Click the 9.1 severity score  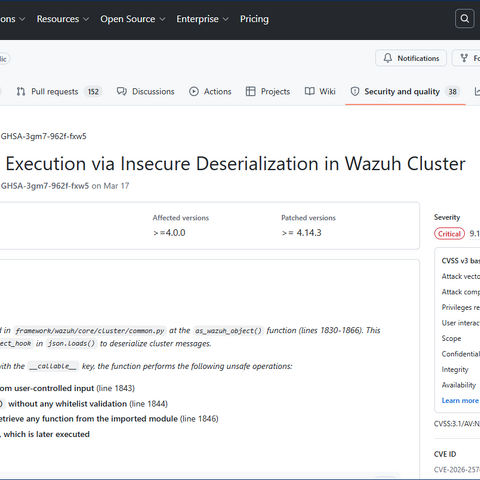pos(474,234)
